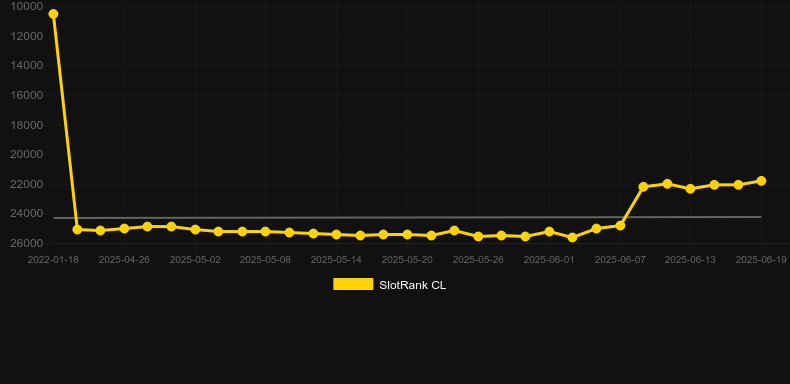Screen dimensions: 790x384
Task: Click the data point for 2025-05-08
Action: tap(266, 231)
